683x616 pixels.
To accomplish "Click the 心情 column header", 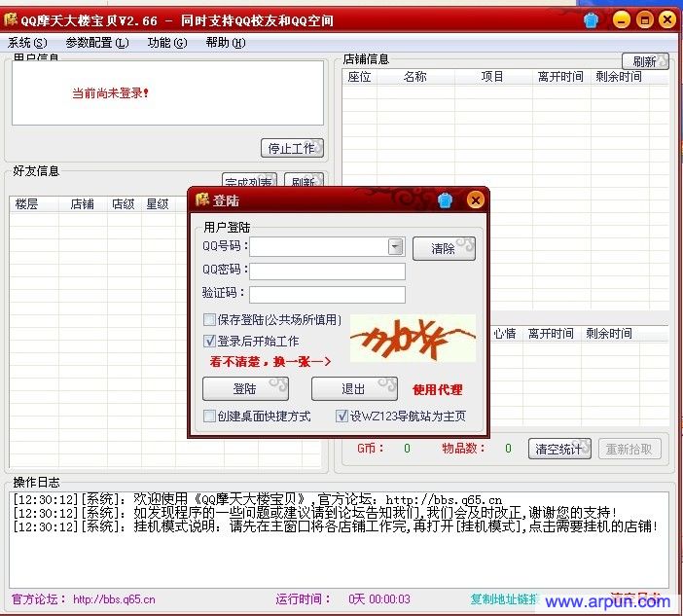I will [x=505, y=333].
